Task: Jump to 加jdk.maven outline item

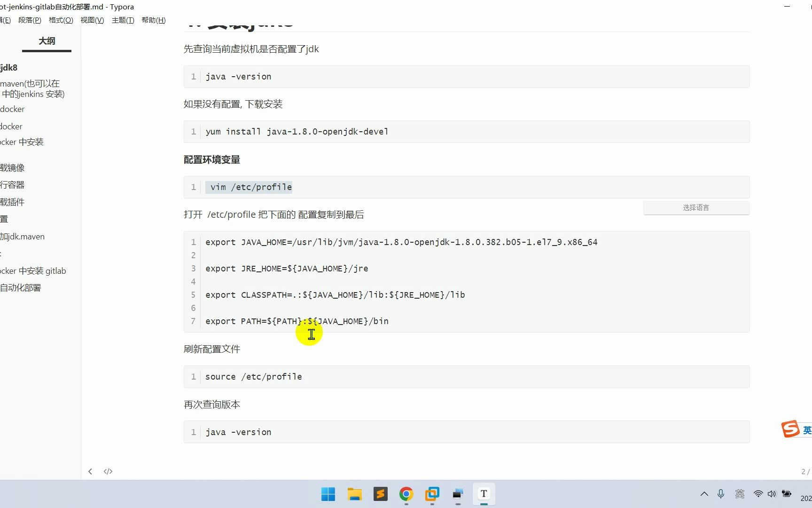Action: click(x=23, y=237)
